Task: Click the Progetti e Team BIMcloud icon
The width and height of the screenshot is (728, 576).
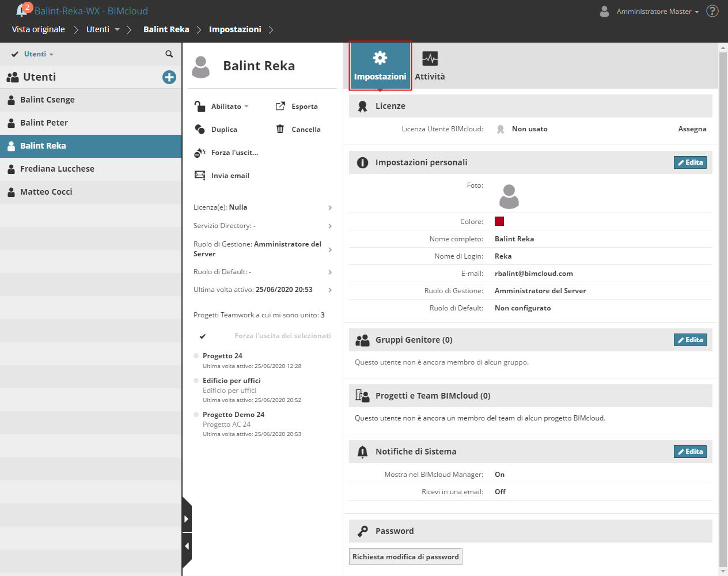Action: coord(362,396)
